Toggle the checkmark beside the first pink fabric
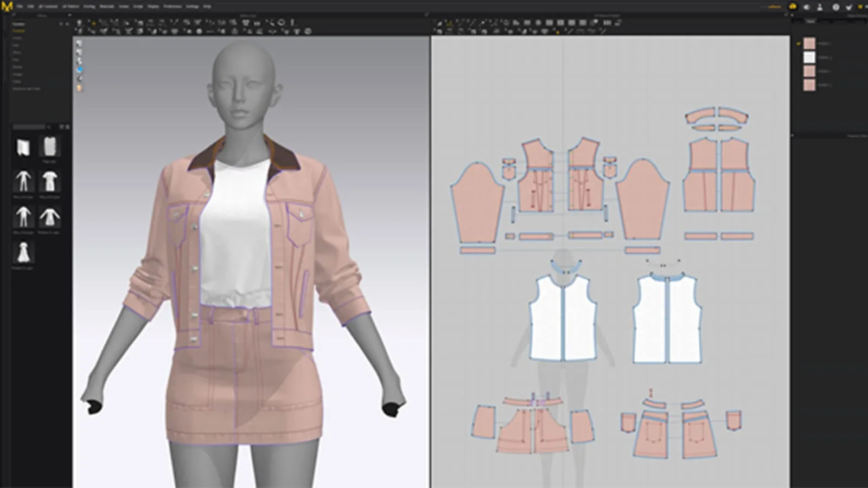 pos(799,43)
